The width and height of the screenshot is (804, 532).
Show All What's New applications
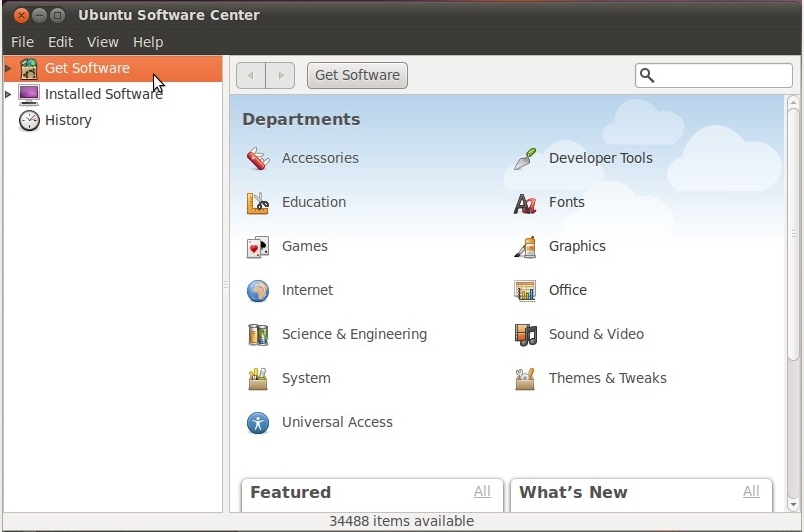point(751,491)
